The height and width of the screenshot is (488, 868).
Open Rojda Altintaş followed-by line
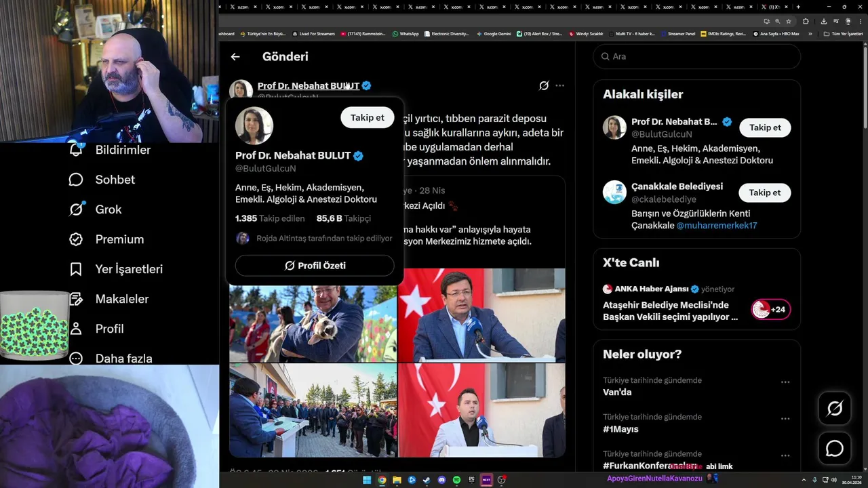tap(314, 239)
